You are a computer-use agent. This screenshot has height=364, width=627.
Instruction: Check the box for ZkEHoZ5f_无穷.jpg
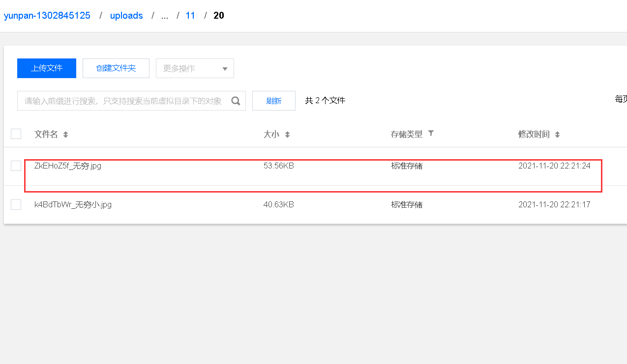coord(16,166)
